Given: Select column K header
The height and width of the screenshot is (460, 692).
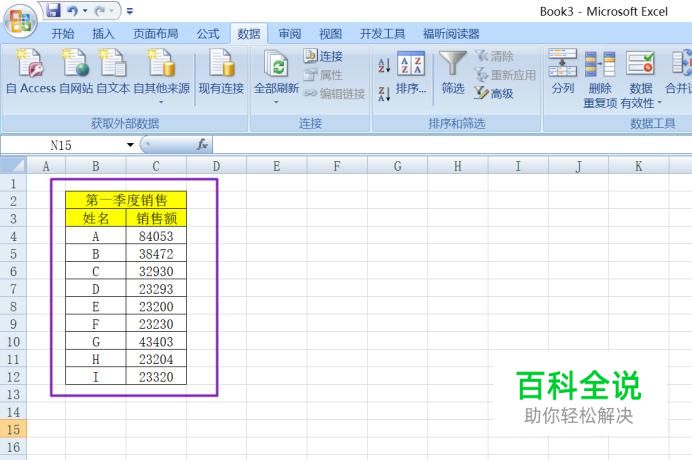Looking at the screenshot, I should click(639, 166).
